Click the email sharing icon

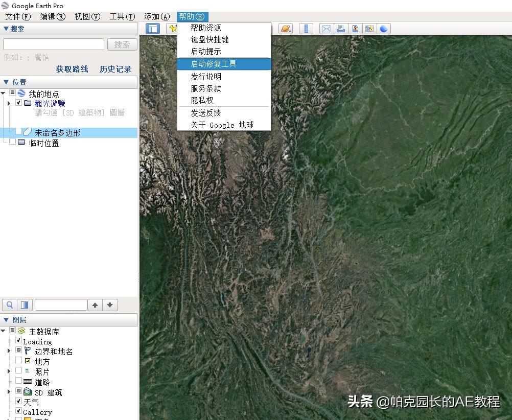[x=326, y=29]
